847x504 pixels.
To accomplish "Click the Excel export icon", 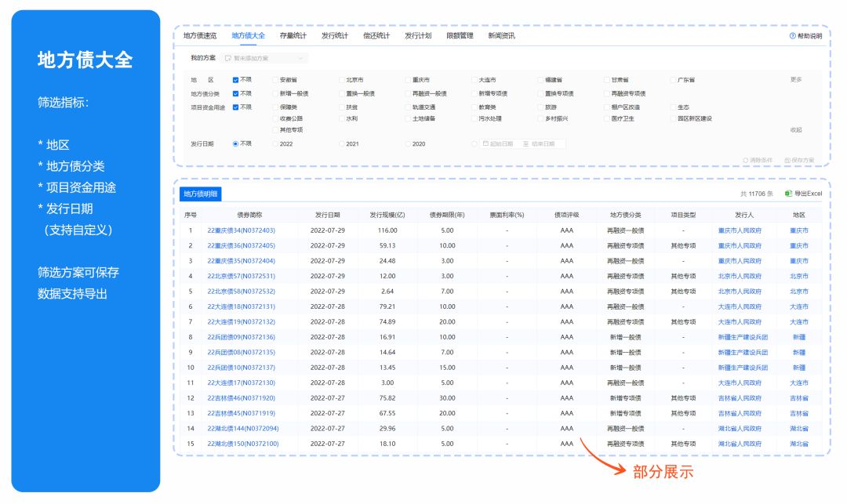I will (x=788, y=193).
